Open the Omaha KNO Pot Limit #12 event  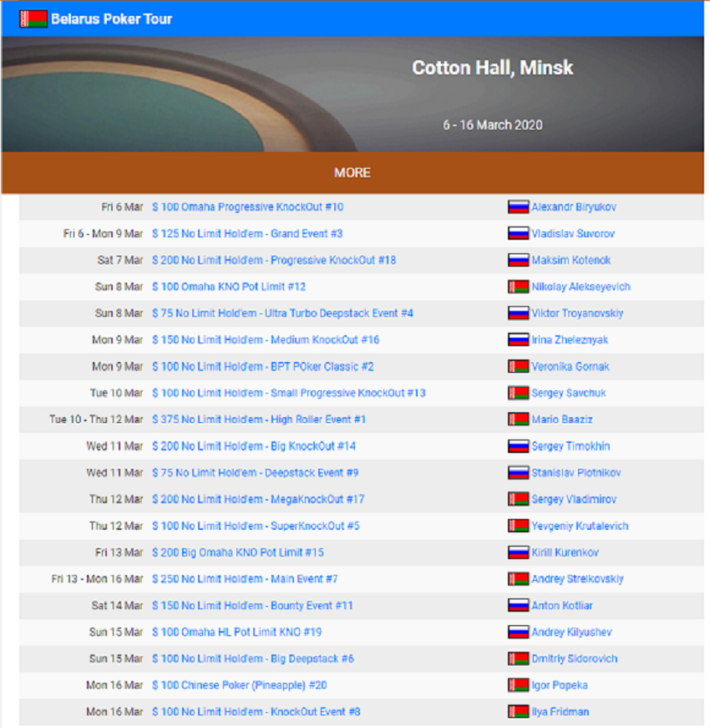(x=229, y=287)
